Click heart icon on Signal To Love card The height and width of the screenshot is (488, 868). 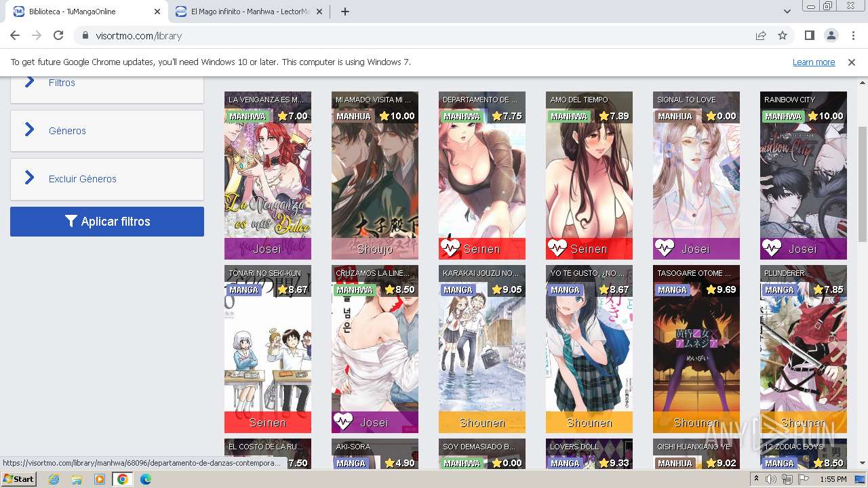coord(665,249)
